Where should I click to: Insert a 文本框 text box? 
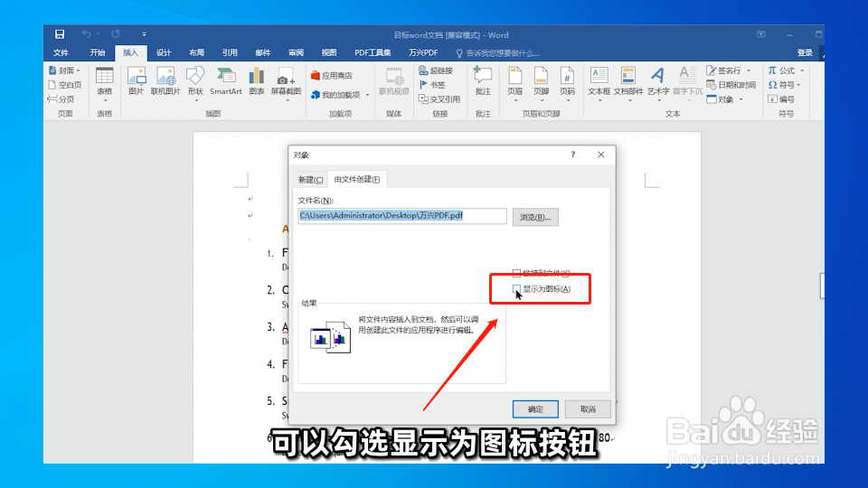click(x=599, y=82)
